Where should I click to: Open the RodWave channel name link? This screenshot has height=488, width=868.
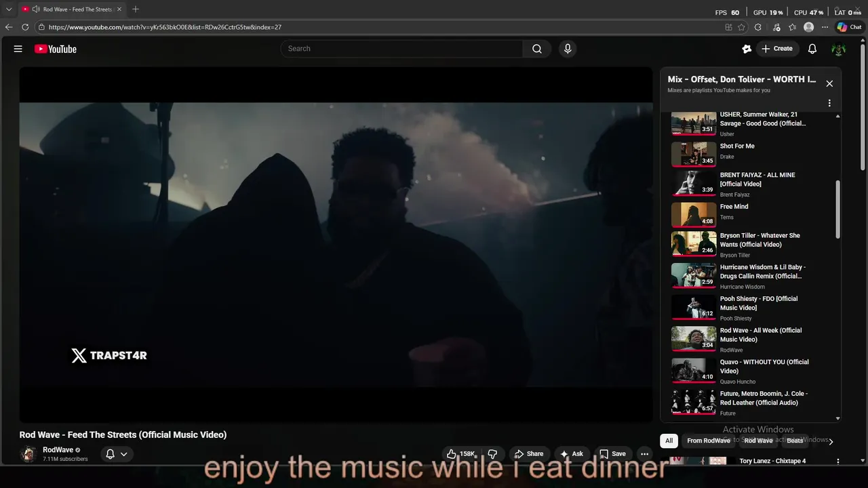pyautogui.click(x=58, y=450)
